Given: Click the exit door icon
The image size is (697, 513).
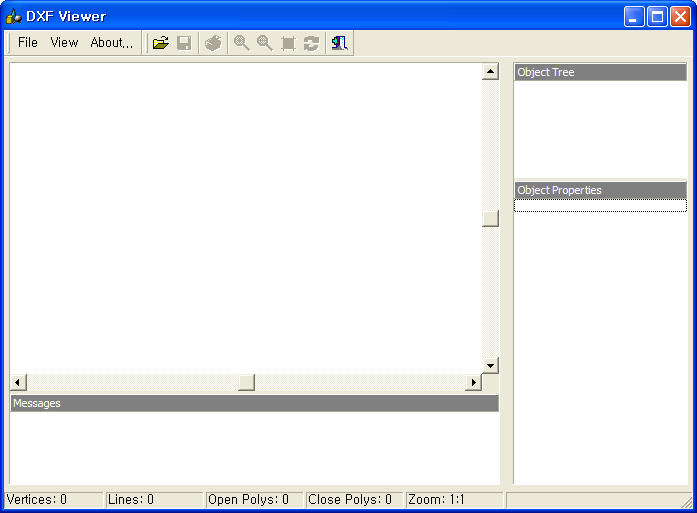Looking at the screenshot, I should coord(340,43).
